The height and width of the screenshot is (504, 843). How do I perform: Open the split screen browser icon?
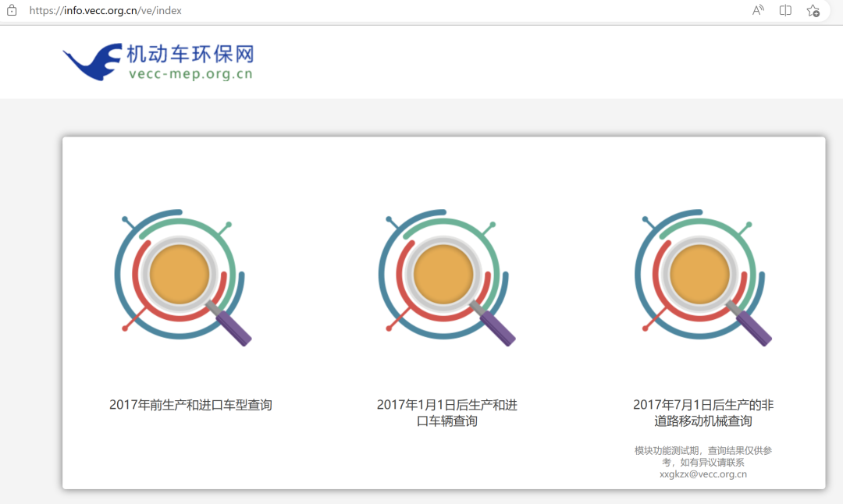(x=785, y=10)
